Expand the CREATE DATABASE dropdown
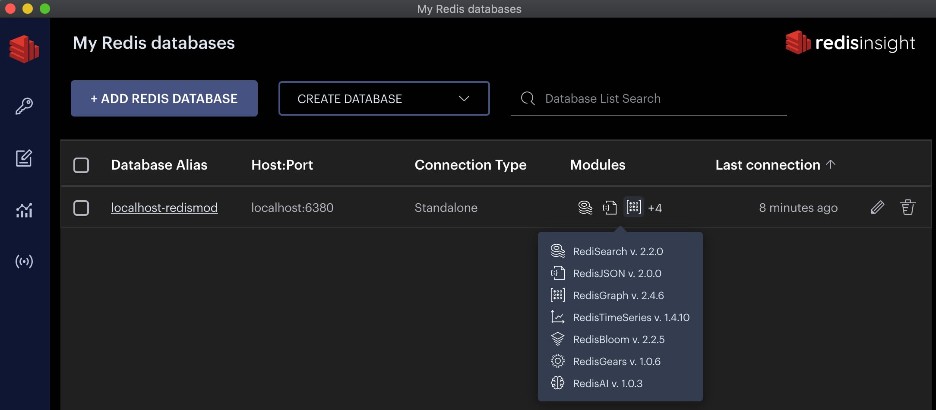 (384, 98)
